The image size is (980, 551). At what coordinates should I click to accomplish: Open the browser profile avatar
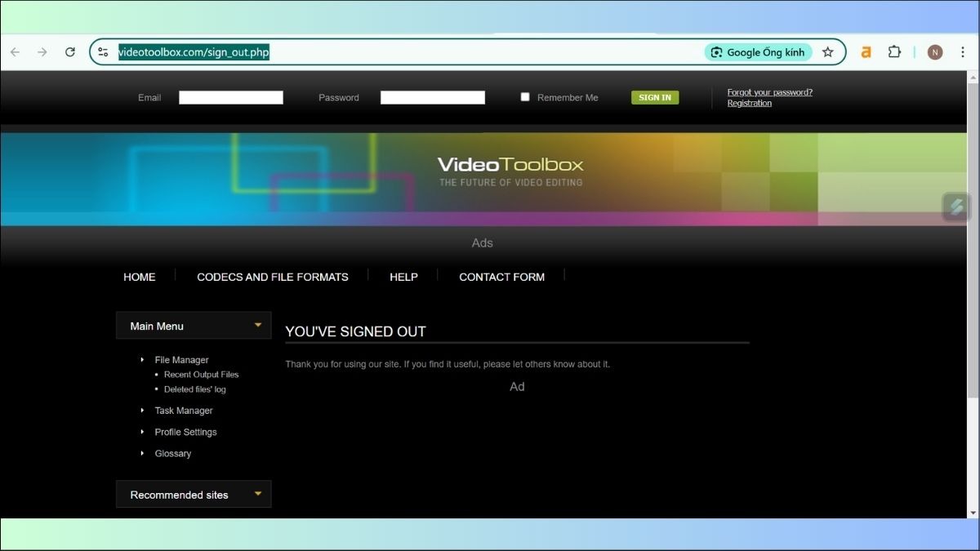pos(935,52)
